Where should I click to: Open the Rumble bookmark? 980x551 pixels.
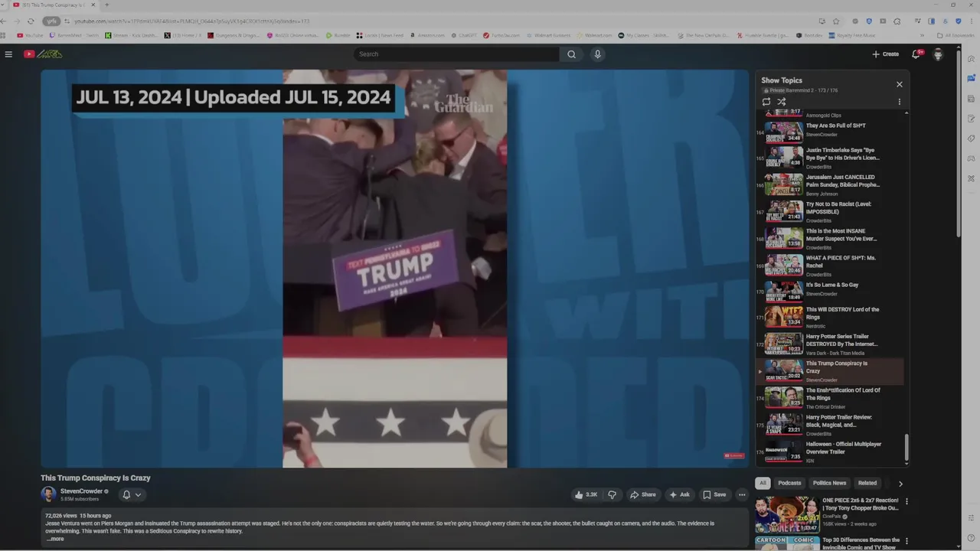(x=338, y=35)
